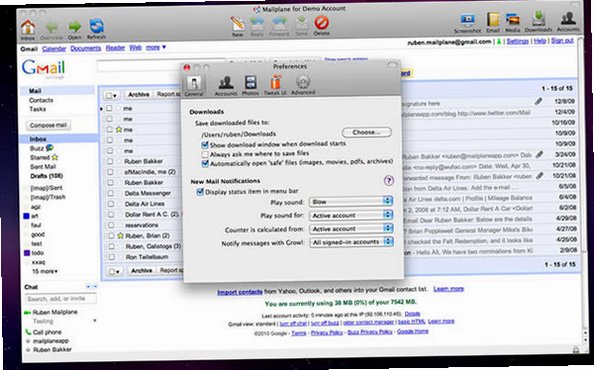The image size is (594, 370).
Task: Switch to Accounts preferences tab
Action: (x=226, y=85)
